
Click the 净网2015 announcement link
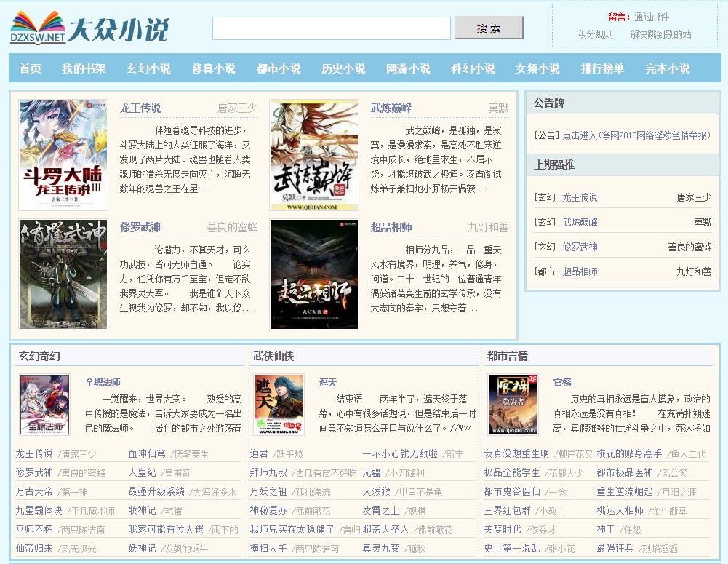point(636,135)
